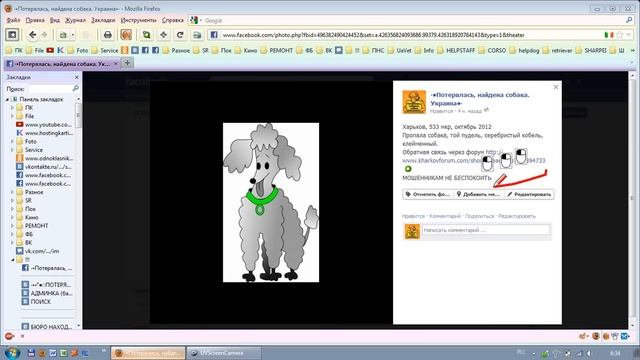Screen dimensions: 640x360
Task: Click the Редактировать button with pencil
Action: tap(529, 194)
